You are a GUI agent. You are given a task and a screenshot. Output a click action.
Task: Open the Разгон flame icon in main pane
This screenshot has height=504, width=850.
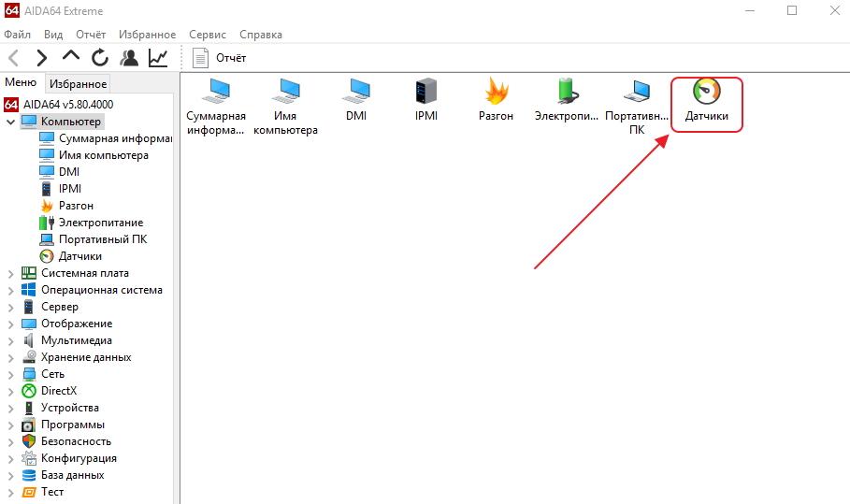496,100
